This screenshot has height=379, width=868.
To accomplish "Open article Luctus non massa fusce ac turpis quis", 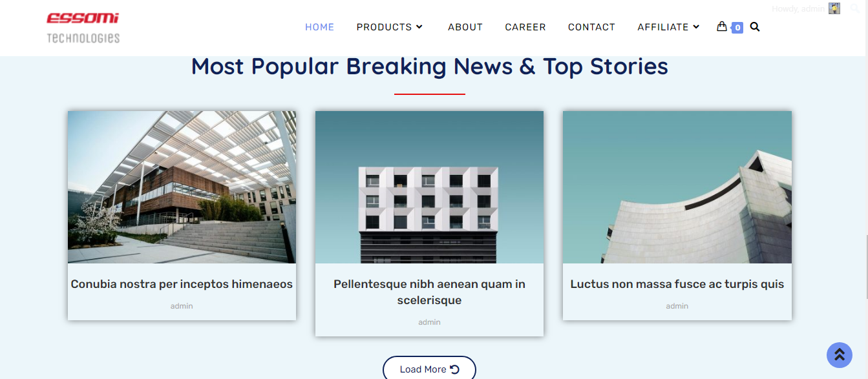I will click(x=677, y=284).
